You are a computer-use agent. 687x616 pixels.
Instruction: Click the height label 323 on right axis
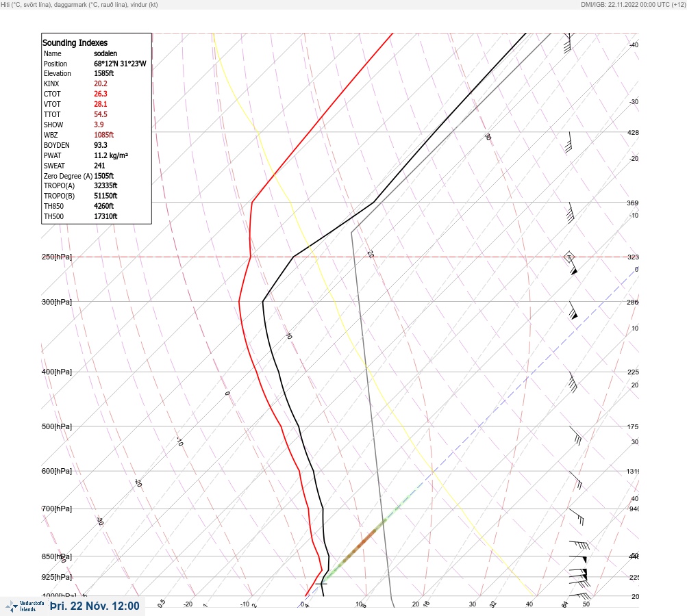[633, 257]
